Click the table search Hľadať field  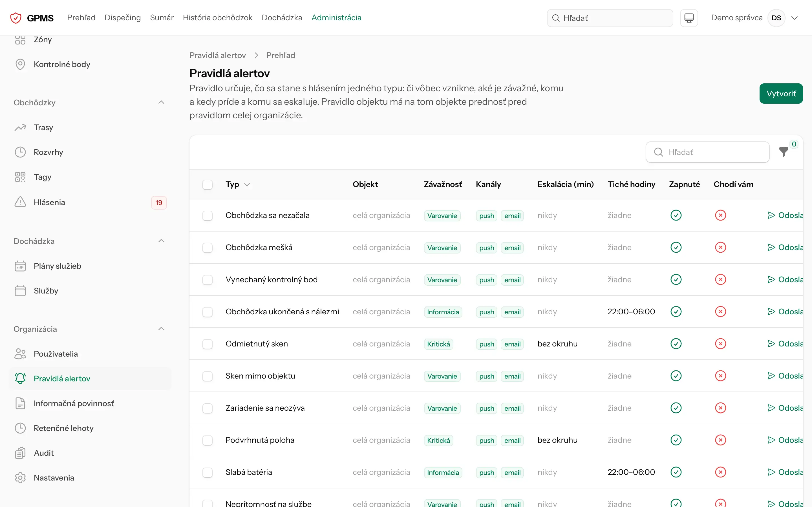[x=707, y=152]
